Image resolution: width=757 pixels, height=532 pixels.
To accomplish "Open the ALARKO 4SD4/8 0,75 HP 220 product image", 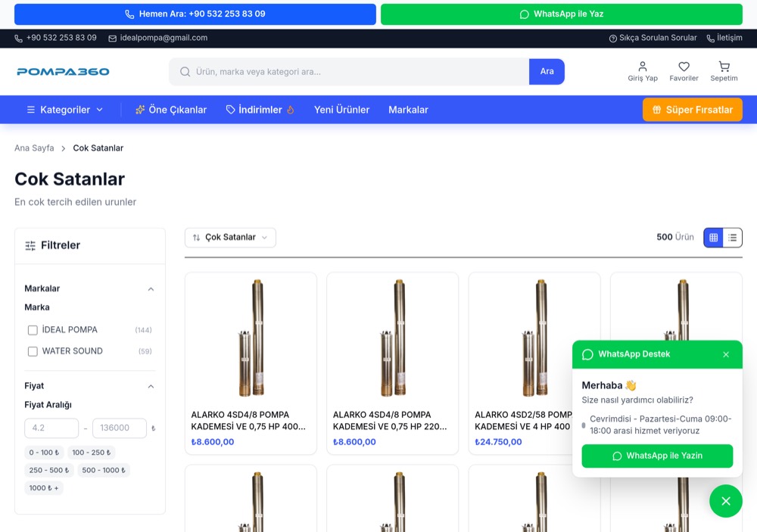I will [392, 338].
